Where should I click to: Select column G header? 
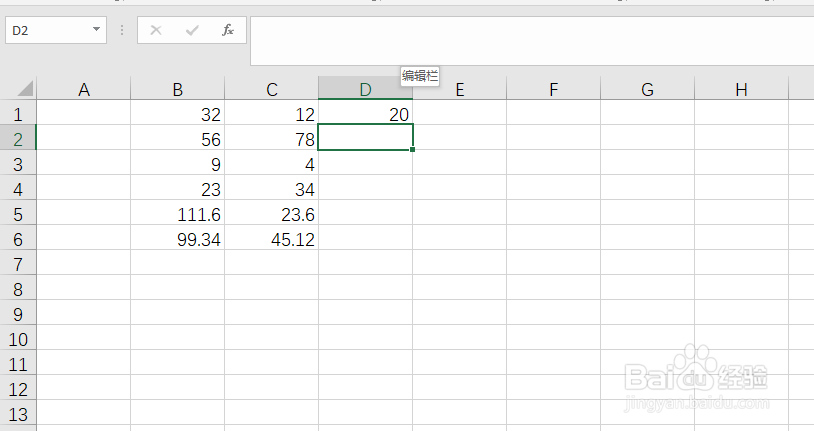pyautogui.click(x=647, y=88)
